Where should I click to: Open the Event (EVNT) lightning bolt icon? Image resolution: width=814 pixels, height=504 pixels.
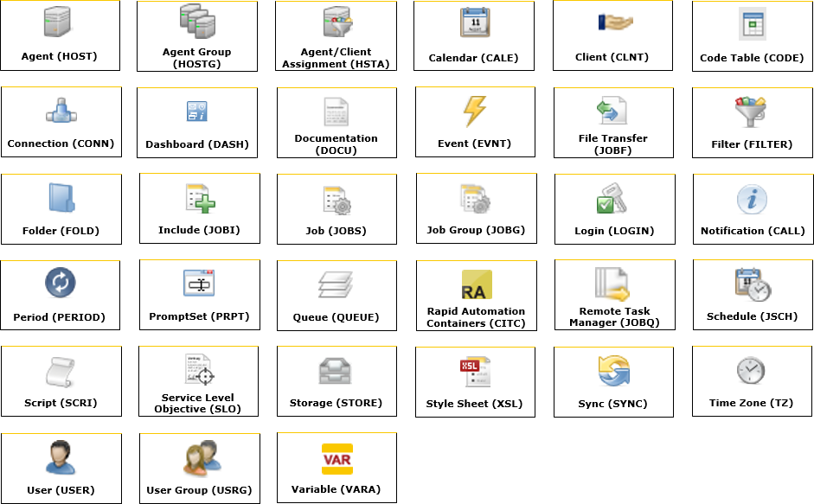[x=475, y=111]
